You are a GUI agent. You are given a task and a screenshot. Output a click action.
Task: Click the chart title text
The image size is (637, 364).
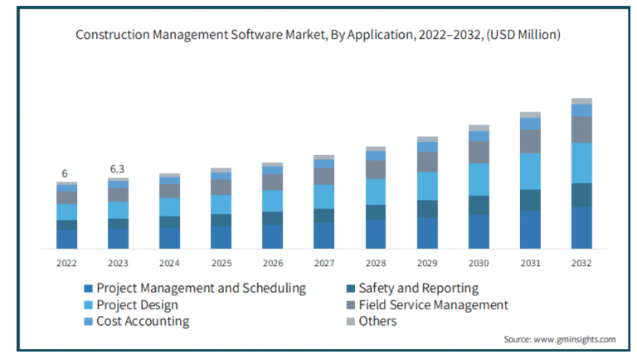(318, 35)
